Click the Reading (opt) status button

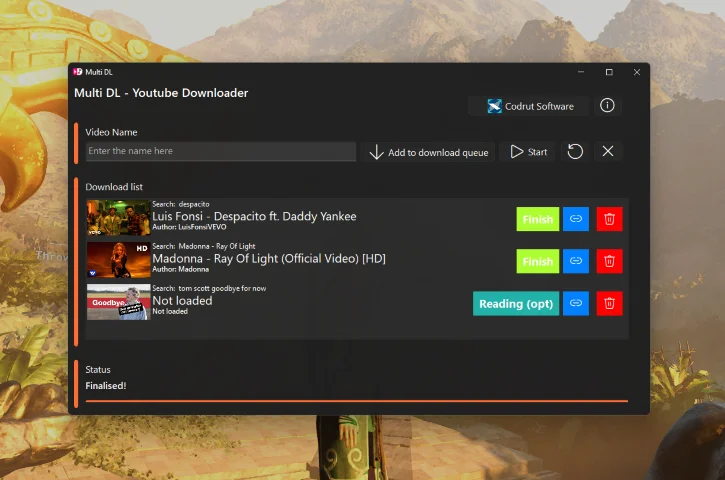click(x=515, y=303)
